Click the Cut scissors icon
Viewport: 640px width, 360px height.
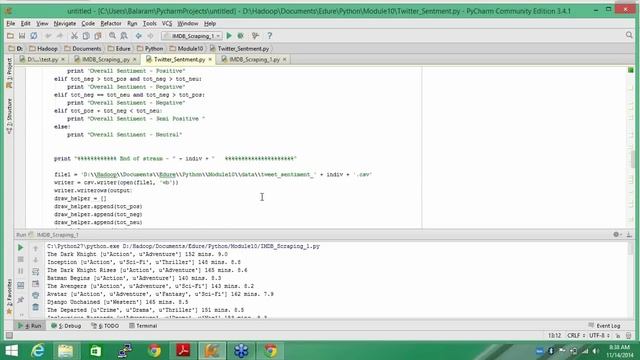pos(74,36)
